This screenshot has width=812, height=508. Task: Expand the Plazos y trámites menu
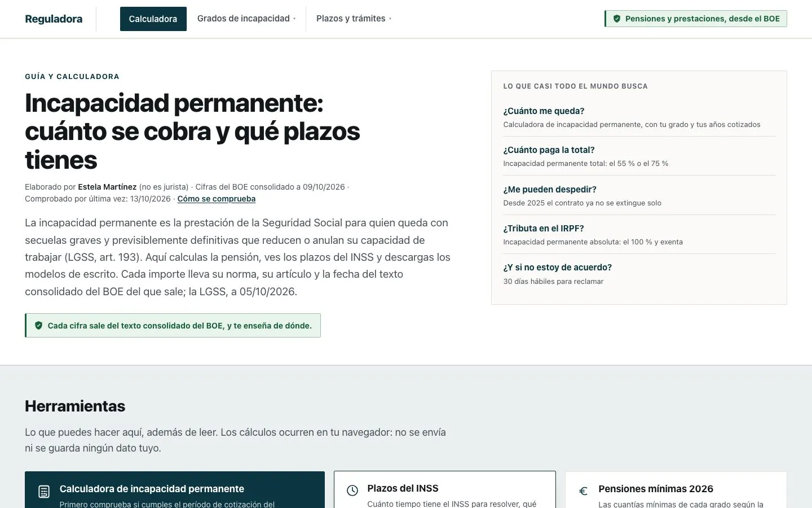tap(354, 19)
